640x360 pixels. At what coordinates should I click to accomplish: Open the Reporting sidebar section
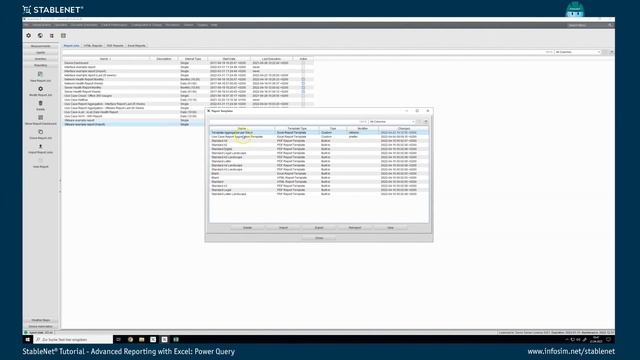pos(40,65)
